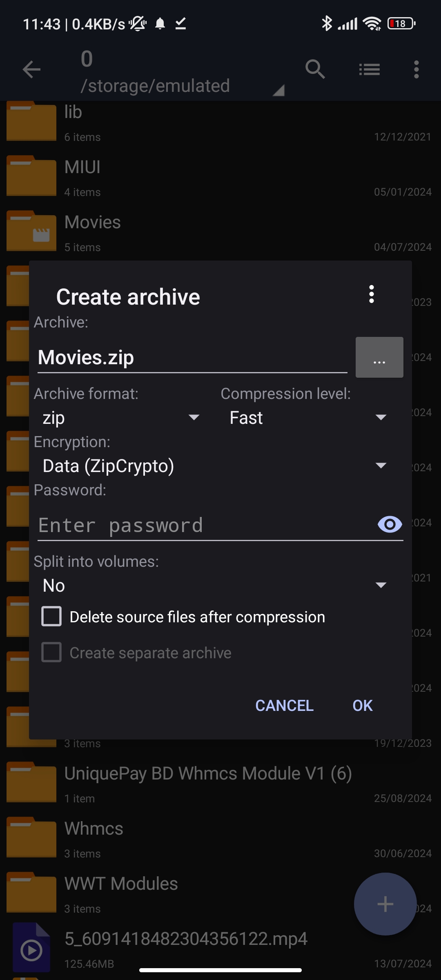Click the CANCEL button
The height and width of the screenshot is (980, 441).
point(285,706)
